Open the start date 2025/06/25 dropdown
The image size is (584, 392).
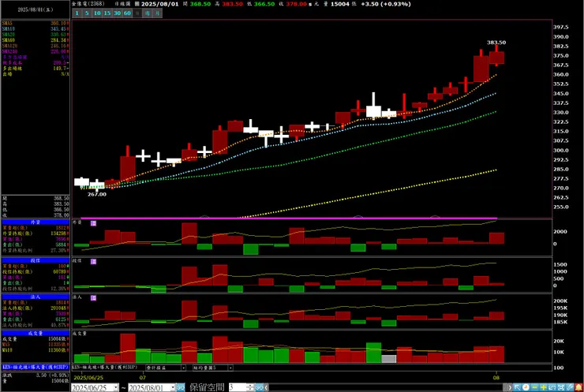(x=115, y=387)
